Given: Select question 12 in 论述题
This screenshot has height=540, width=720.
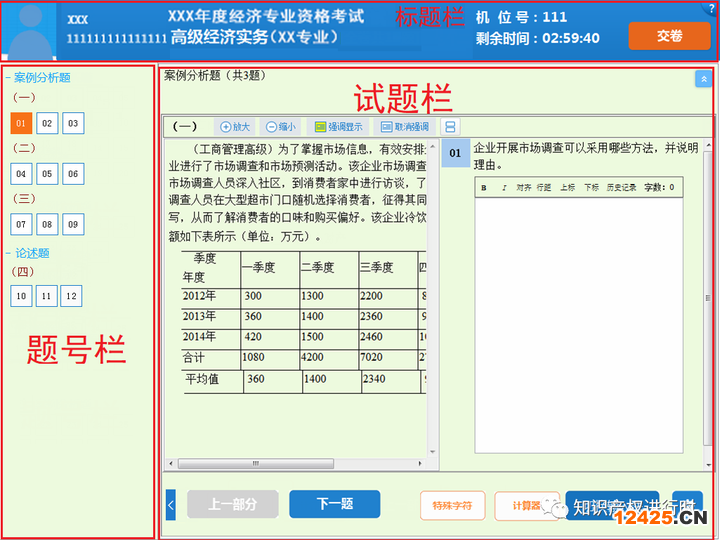Looking at the screenshot, I should [x=71, y=296].
